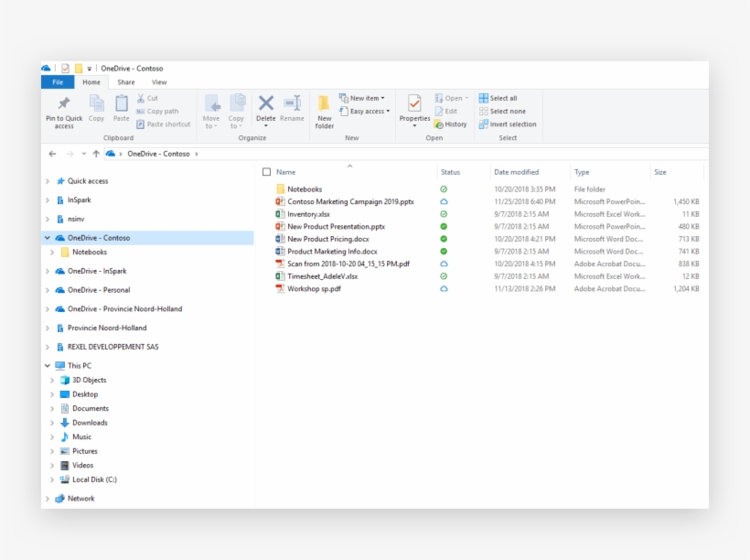Viewport: 750px width, 560px height.
Task: Click the Pin to Quick access icon
Action: click(64, 102)
